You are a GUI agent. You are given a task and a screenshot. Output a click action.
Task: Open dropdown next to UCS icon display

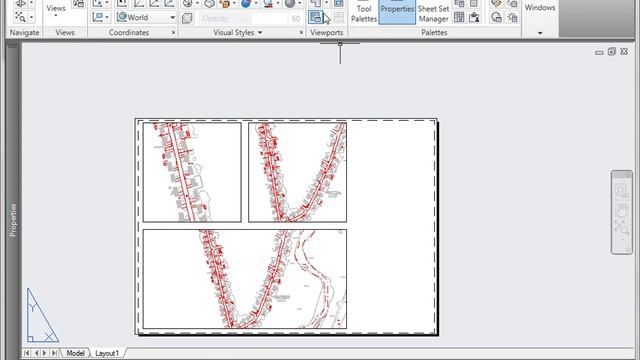pyautogui.click(x=107, y=17)
